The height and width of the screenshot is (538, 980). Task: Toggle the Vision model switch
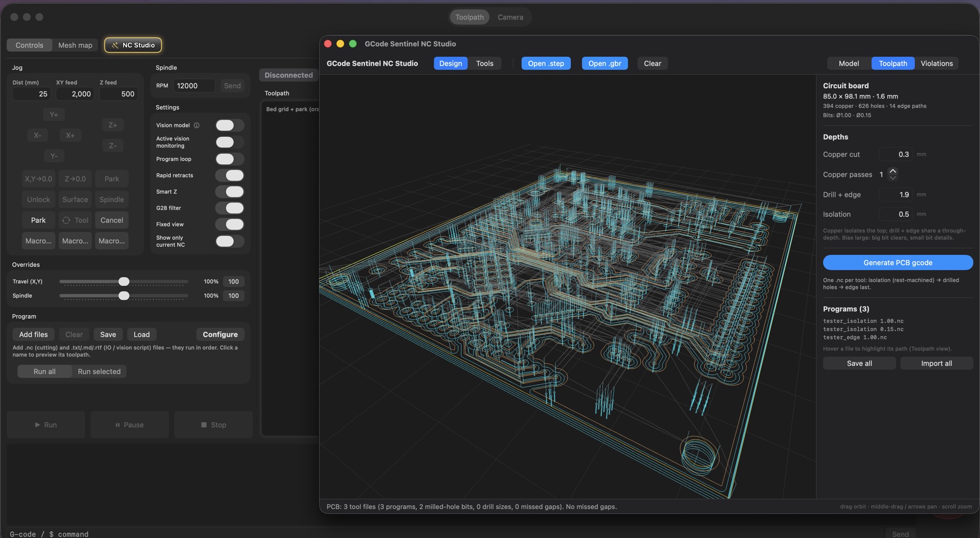point(230,125)
